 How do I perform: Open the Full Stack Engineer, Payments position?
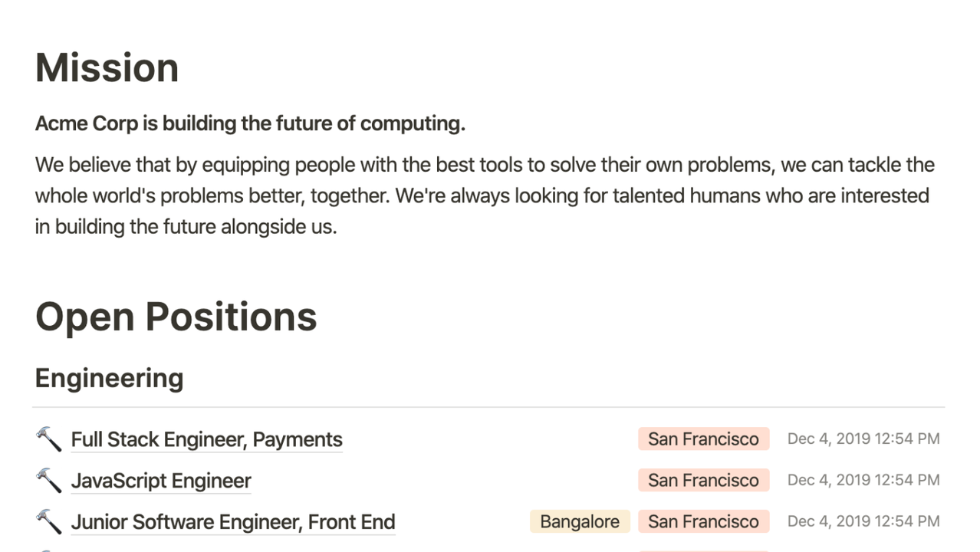pyautogui.click(x=206, y=439)
